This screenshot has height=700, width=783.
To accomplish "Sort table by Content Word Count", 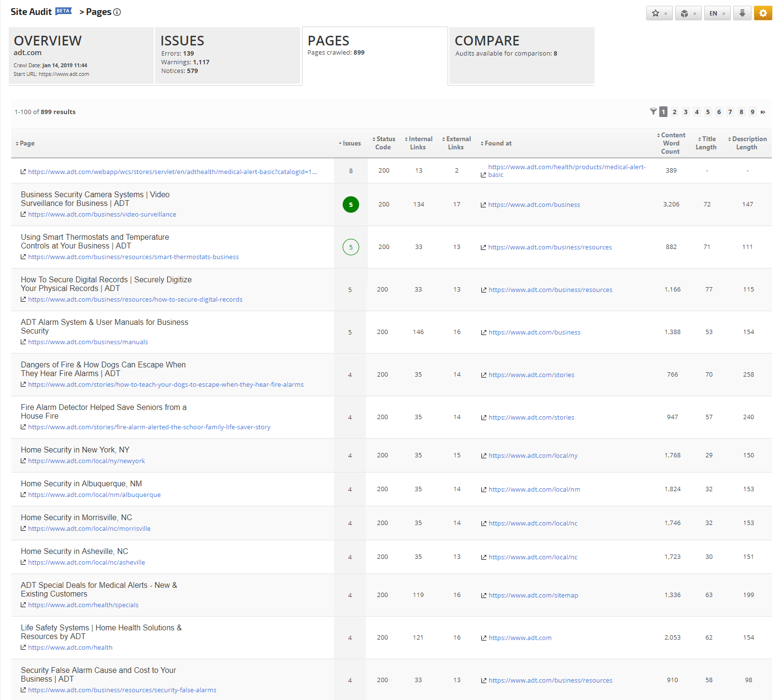I will point(671,143).
